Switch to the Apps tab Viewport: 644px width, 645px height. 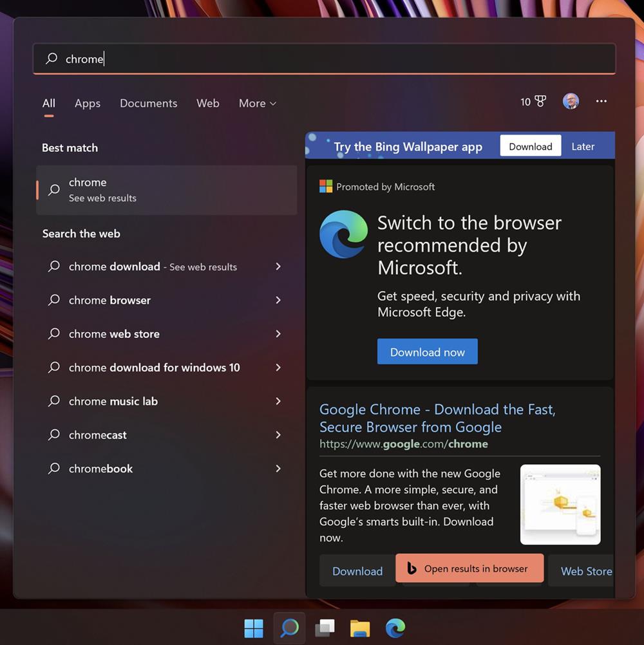pos(87,103)
